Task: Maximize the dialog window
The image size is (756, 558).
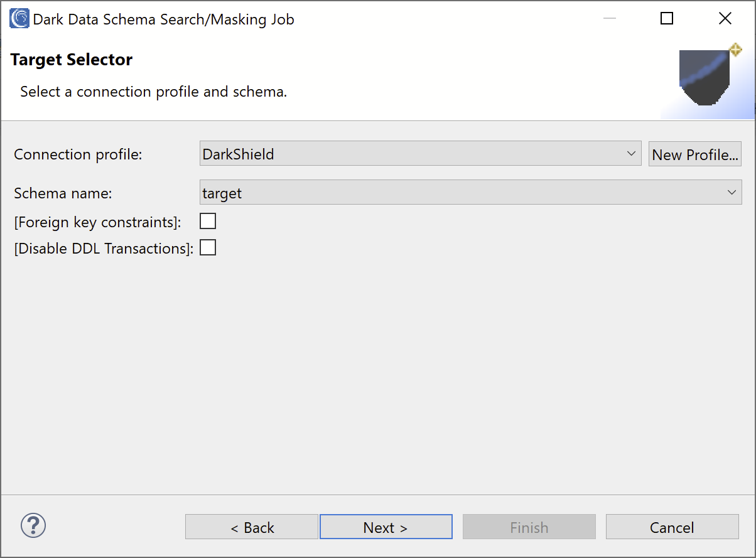Action: [x=667, y=19]
